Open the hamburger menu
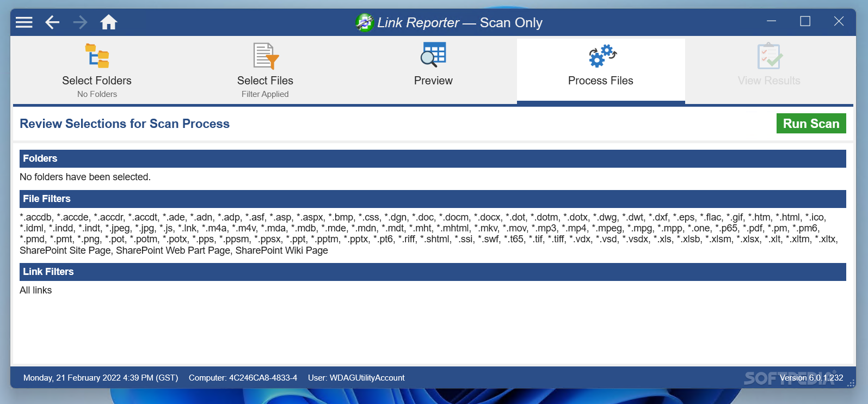 click(x=24, y=22)
